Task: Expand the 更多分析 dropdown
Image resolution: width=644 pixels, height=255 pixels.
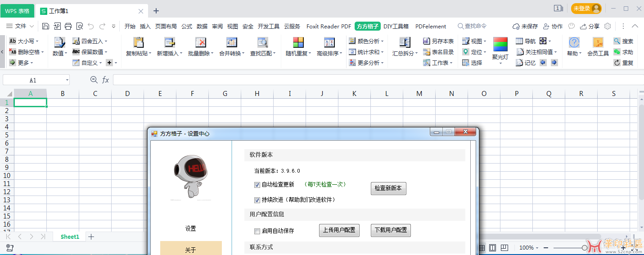Action: click(383, 63)
